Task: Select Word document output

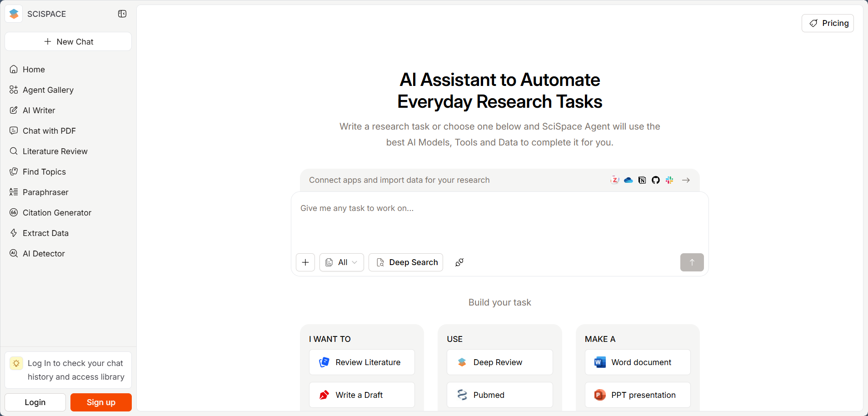Action: click(x=638, y=362)
